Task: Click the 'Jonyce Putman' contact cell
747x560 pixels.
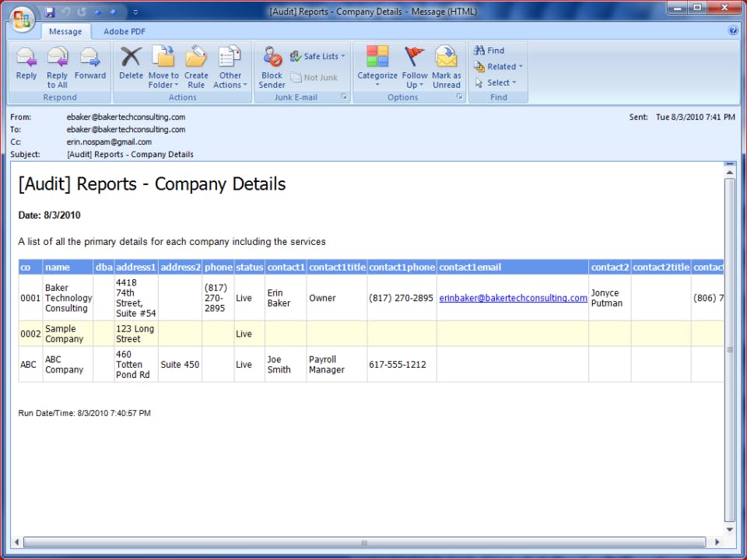Action: pos(610,298)
